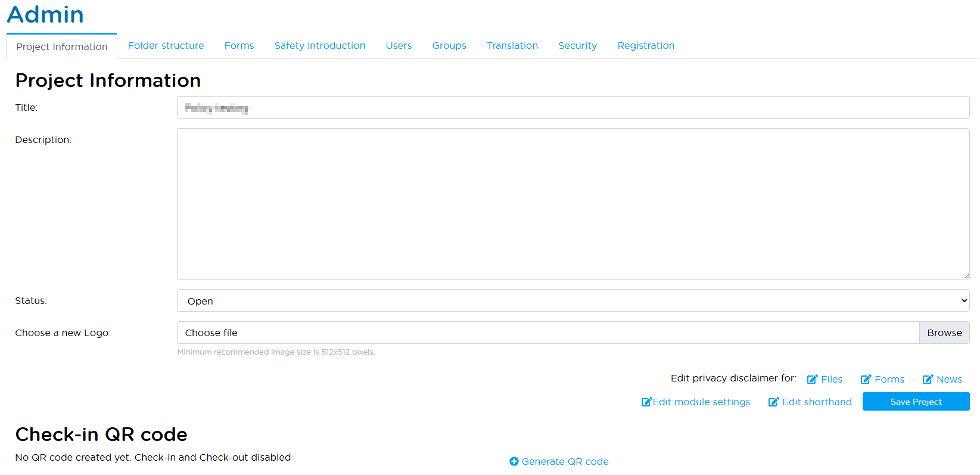Focus the Description text area
This screenshot has height=475, width=980.
pos(573,204)
